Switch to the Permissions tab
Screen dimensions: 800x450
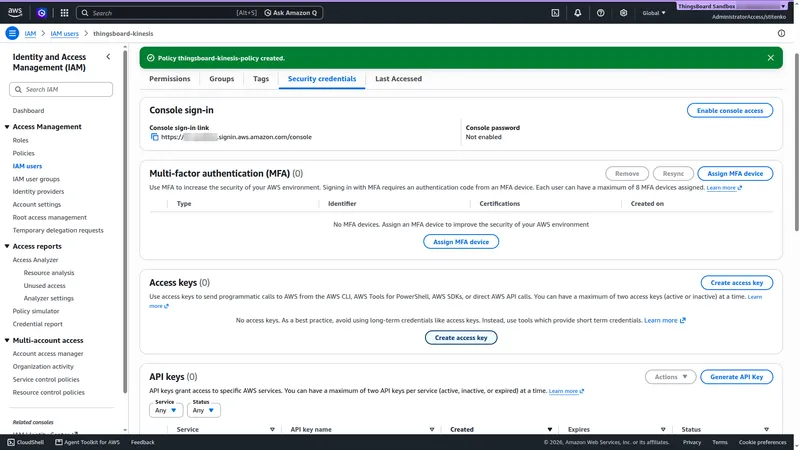coord(169,79)
